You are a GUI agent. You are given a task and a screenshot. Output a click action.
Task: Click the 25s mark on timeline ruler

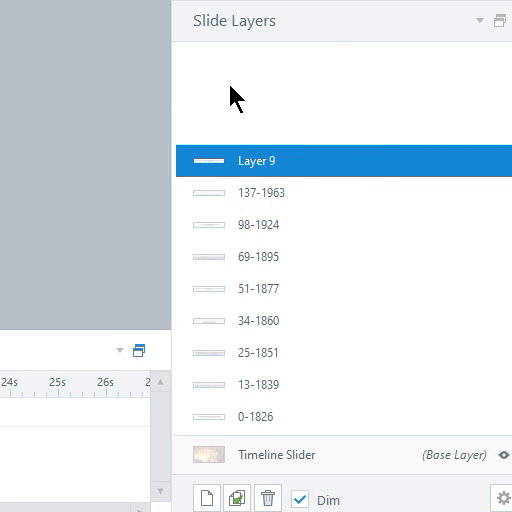[57, 382]
